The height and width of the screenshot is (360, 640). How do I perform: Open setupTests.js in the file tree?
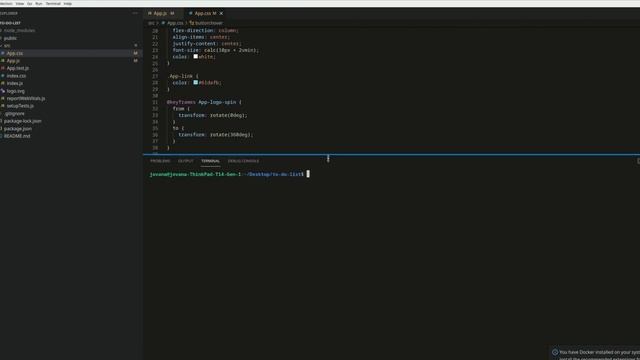click(x=20, y=106)
